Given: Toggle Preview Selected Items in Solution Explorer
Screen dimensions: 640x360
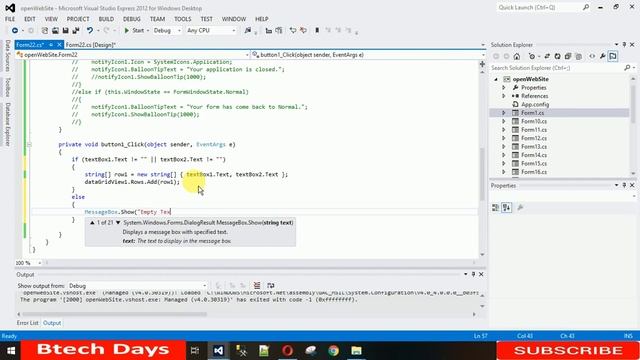Looking at the screenshot, I should coord(613,56).
